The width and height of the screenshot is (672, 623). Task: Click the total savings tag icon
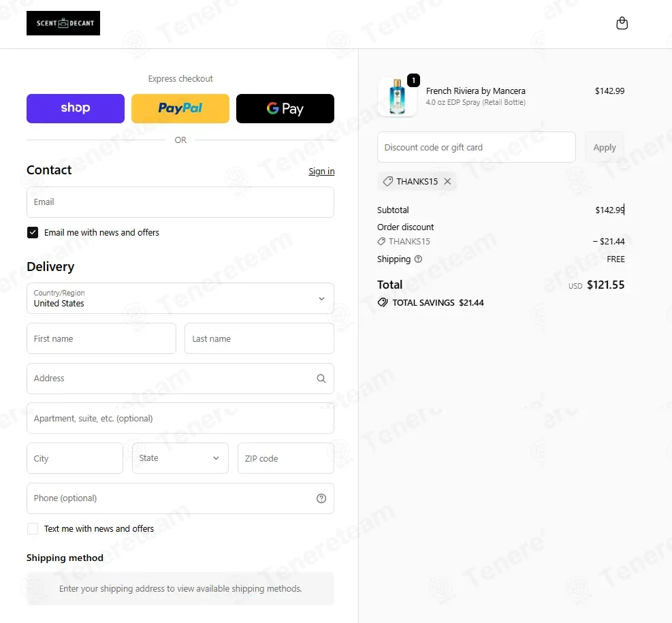(382, 302)
